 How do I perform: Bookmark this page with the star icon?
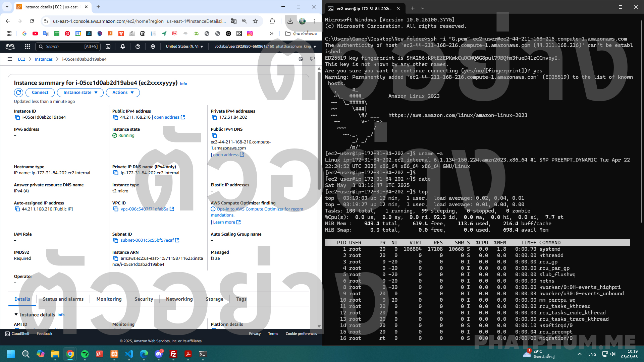click(255, 21)
